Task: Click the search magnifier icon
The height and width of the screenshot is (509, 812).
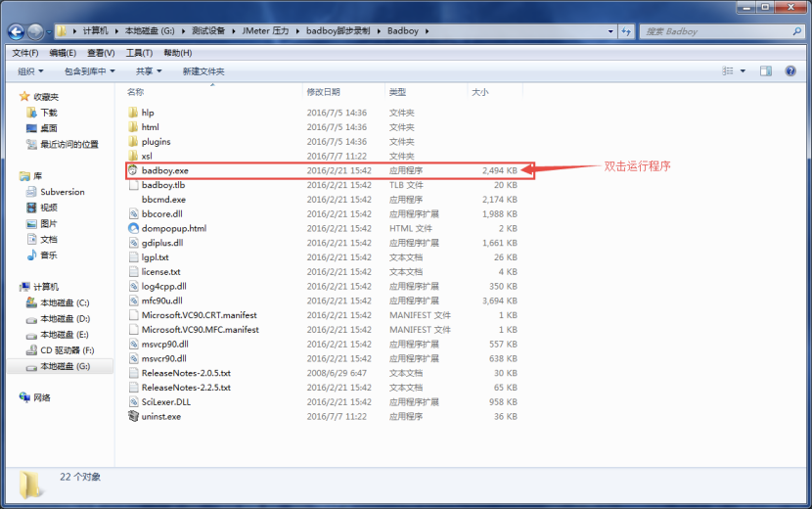Action: 796,31
